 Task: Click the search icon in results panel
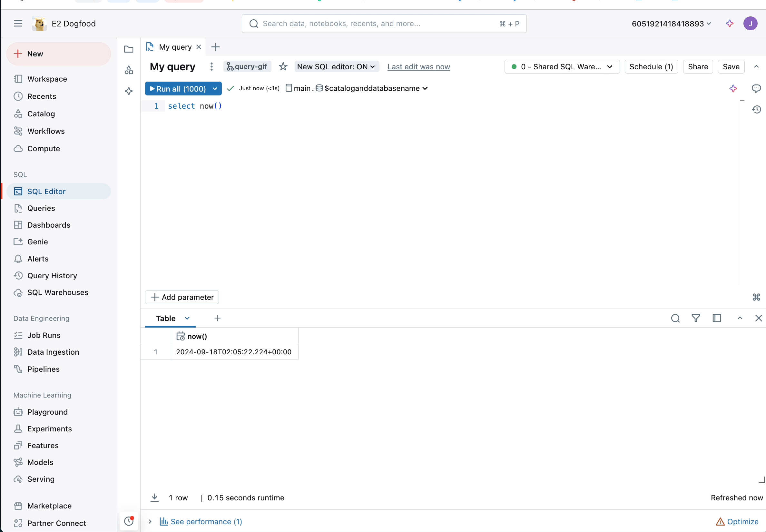[675, 318]
